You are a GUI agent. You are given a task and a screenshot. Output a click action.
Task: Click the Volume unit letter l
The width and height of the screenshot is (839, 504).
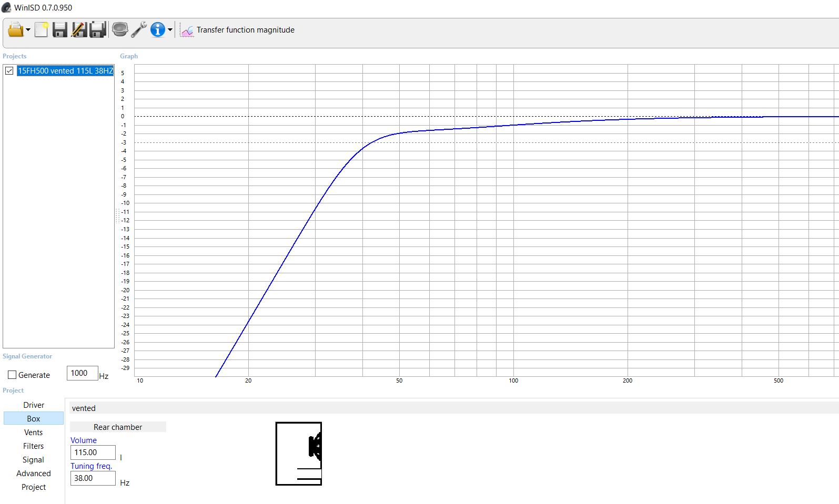coord(121,457)
